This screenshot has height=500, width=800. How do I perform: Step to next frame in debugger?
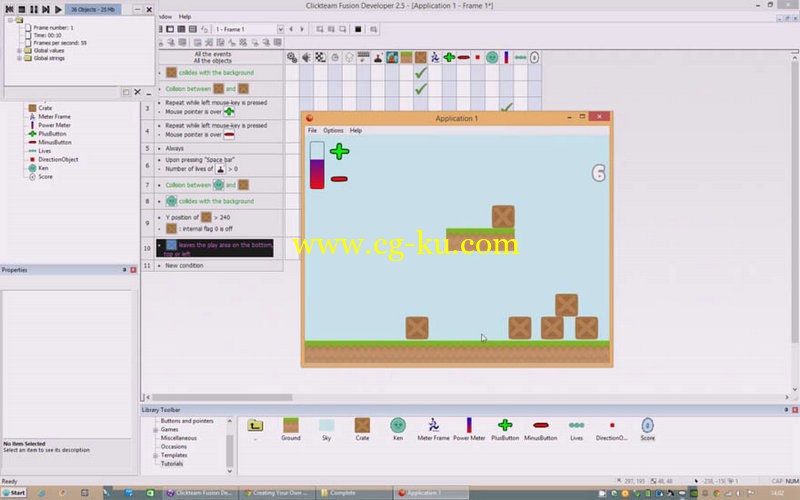(46, 9)
